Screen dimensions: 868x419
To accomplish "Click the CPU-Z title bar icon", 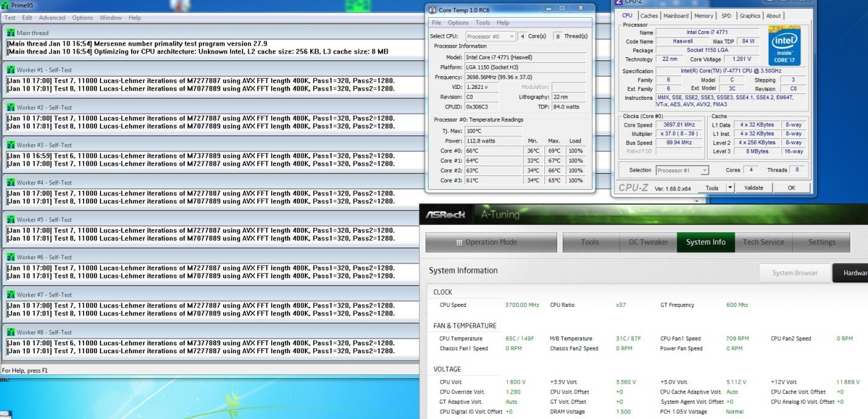I will pyautogui.click(x=619, y=2).
